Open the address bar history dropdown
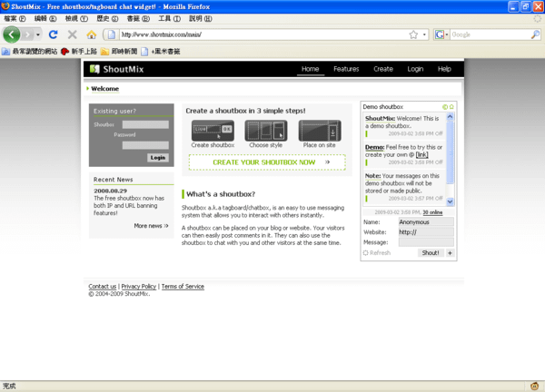Image resolution: width=545 pixels, height=392 pixels. 424,34
